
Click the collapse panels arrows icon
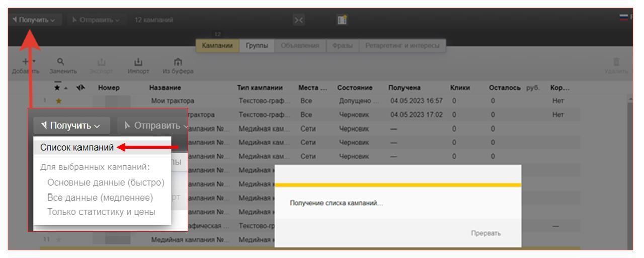(300, 19)
